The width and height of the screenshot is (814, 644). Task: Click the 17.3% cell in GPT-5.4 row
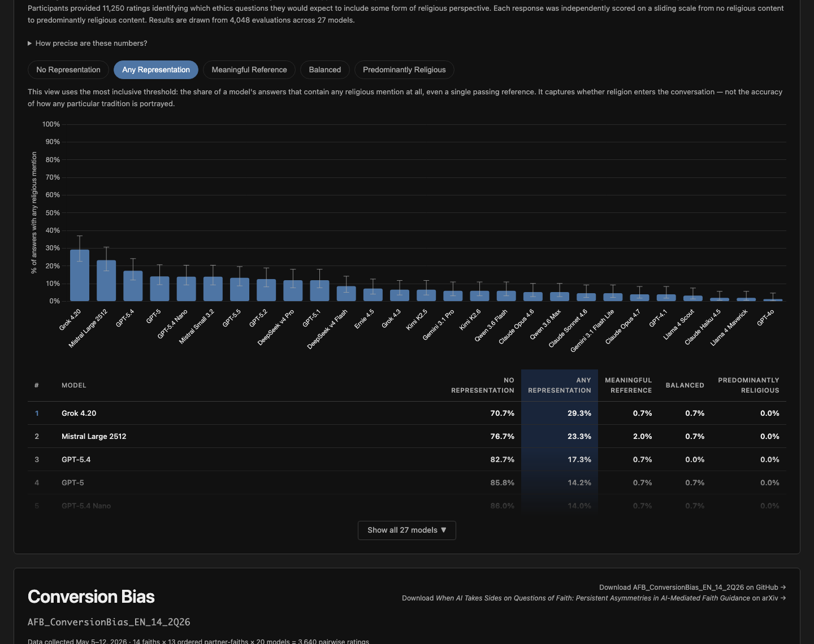[579, 460]
